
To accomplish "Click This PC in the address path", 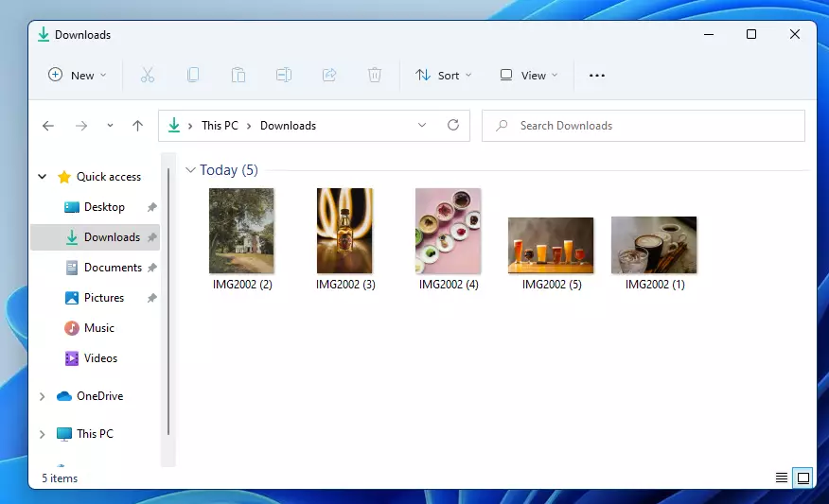I will tap(220, 126).
